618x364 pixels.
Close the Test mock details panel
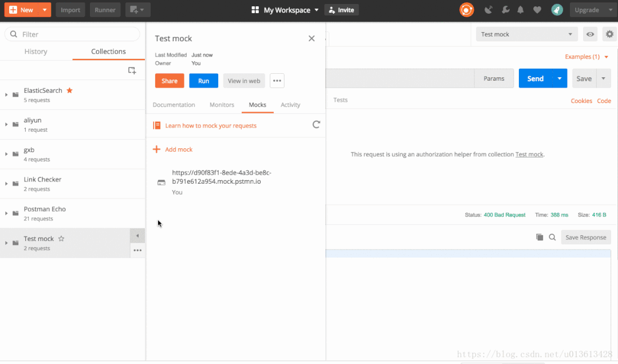pyautogui.click(x=312, y=38)
